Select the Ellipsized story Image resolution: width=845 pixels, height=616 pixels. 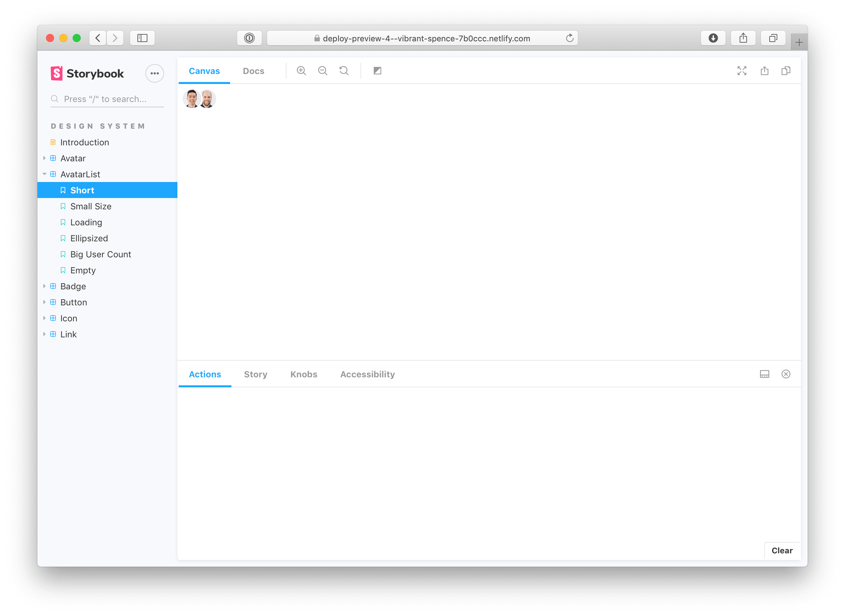pos(89,238)
